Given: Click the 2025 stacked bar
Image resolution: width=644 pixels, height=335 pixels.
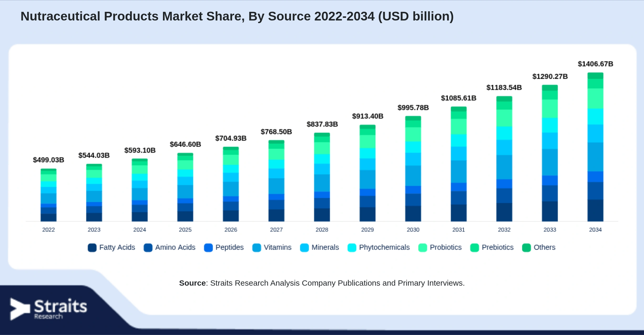Looking at the screenshot, I should coord(185,187).
